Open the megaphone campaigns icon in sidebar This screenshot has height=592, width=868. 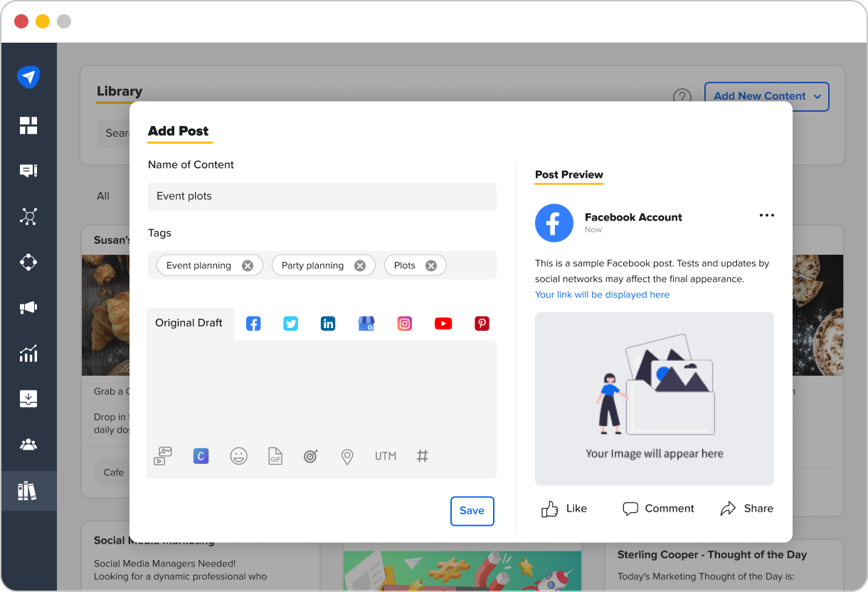[x=28, y=307]
